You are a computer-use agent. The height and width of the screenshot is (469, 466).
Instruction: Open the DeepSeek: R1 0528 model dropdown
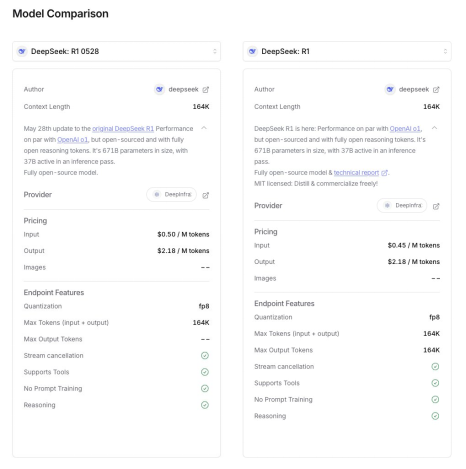[x=117, y=51]
